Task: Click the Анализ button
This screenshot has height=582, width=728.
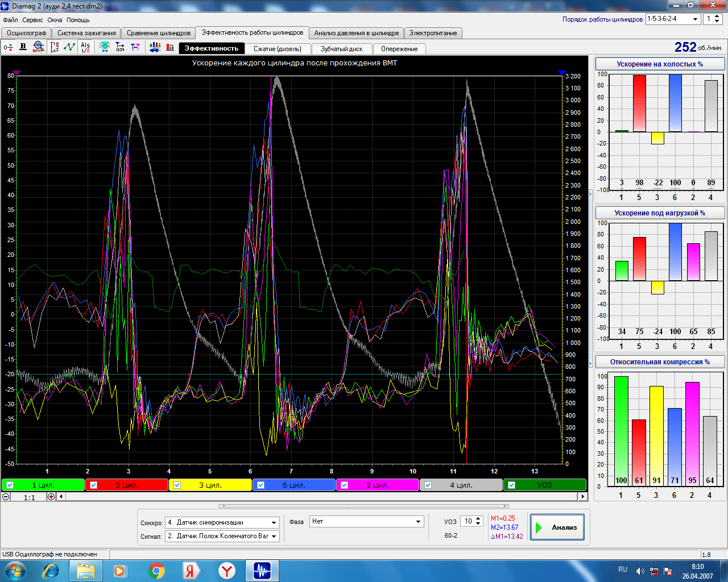Action: [x=557, y=527]
